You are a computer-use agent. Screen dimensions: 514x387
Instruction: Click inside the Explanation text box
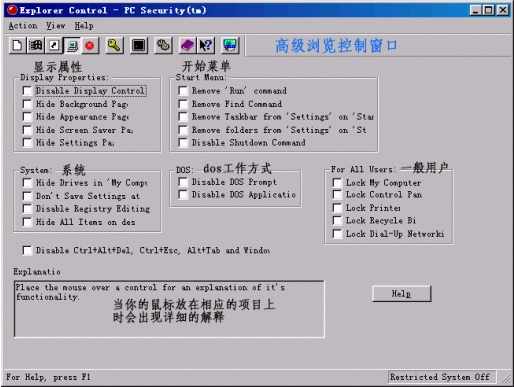point(169,309)
